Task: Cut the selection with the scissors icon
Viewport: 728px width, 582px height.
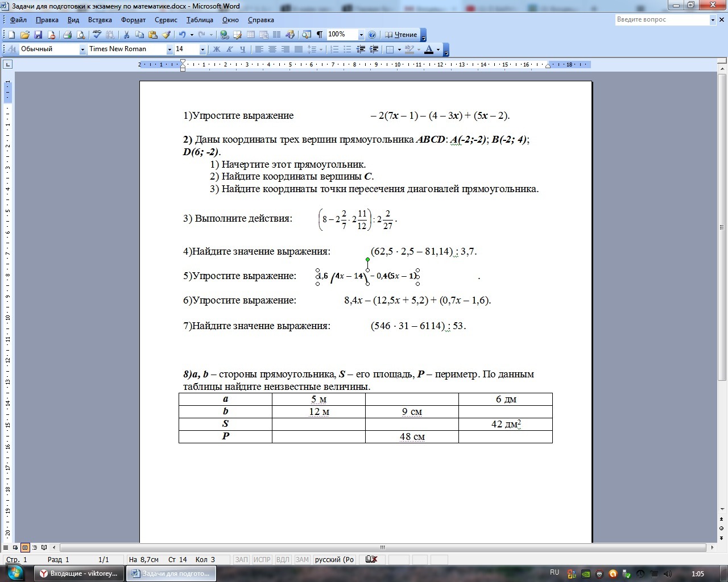Action: tap(126, 35)
